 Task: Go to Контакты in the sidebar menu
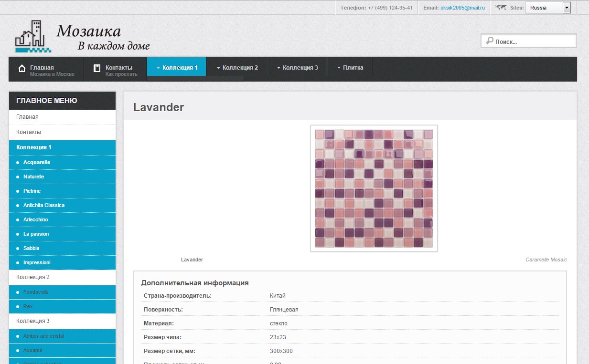(x=29, y=132)
